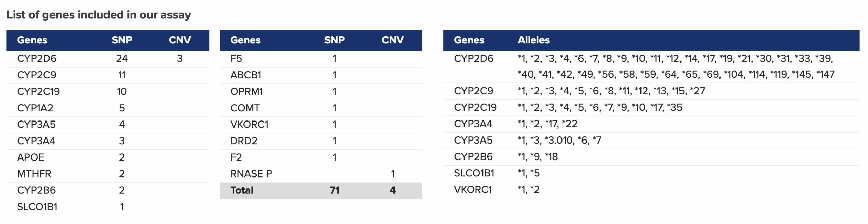Viewport: 868px width, 224px height.
Task: Click the COMT gene entry
Action: point(245,108)
